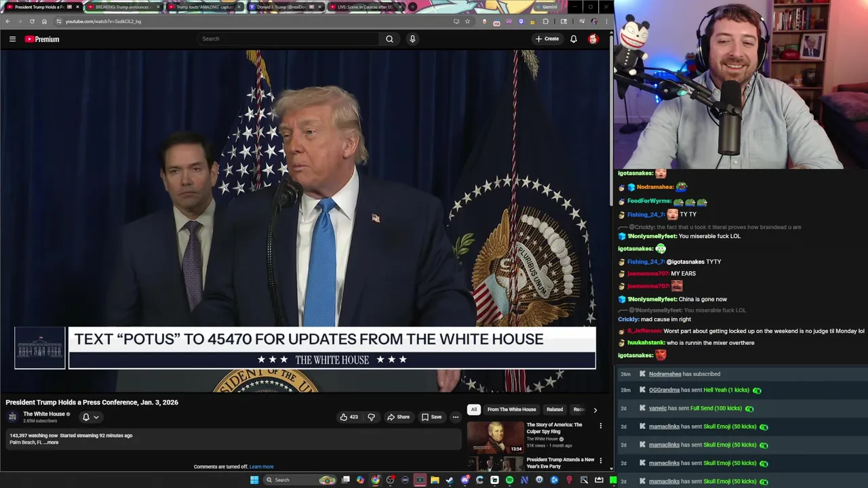Start voice search with the microphone icon

pos(412,39)
